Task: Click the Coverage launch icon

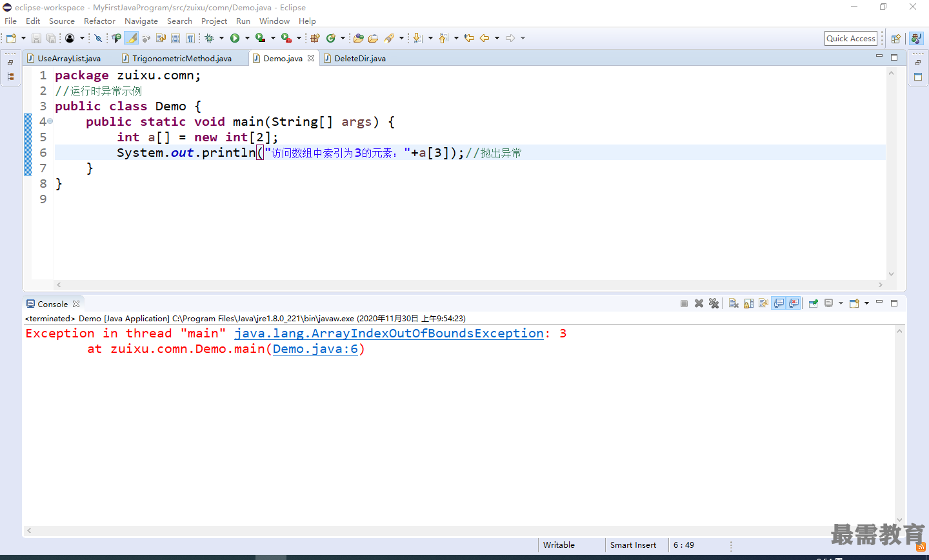Action: pos(261,38)
